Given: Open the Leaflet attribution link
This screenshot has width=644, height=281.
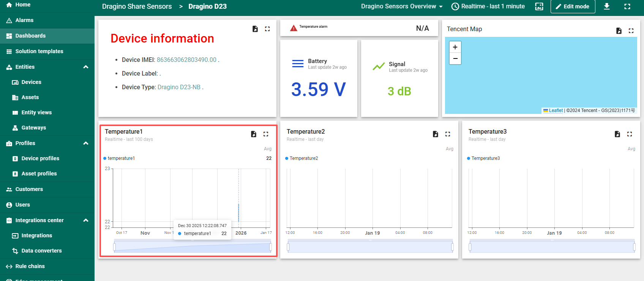Looking at the screenshot, I should coord(556,111).
